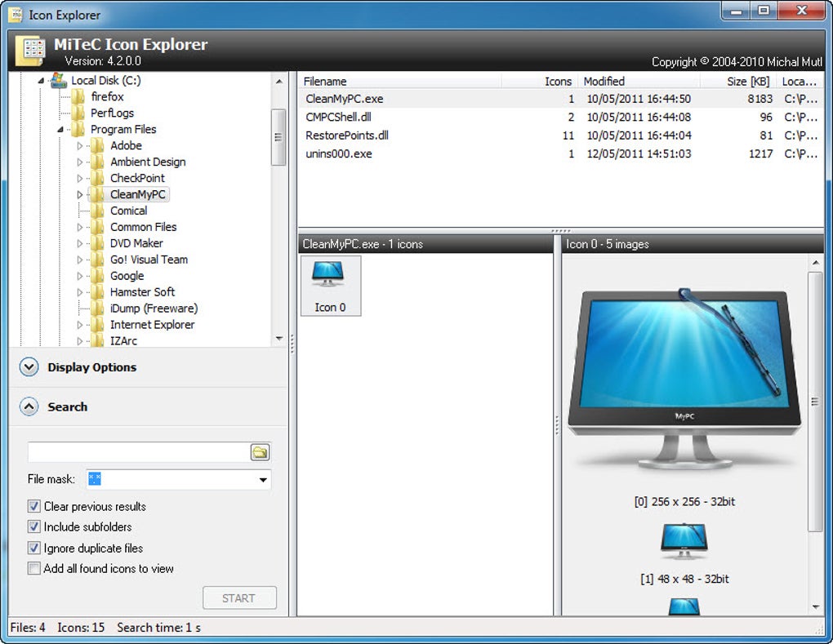Expand the DVD Maker folder node
The image size is (833, 644).
[80, 244]
